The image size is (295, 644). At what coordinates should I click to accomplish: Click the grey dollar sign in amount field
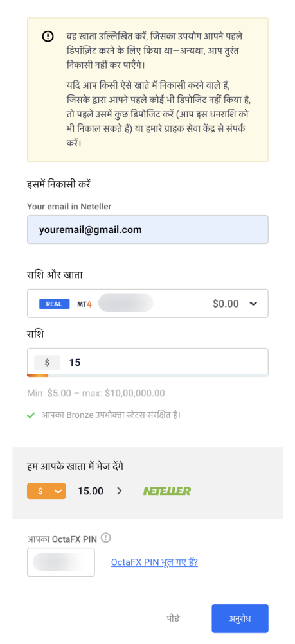pyautogui.click(x=48, y=362)
